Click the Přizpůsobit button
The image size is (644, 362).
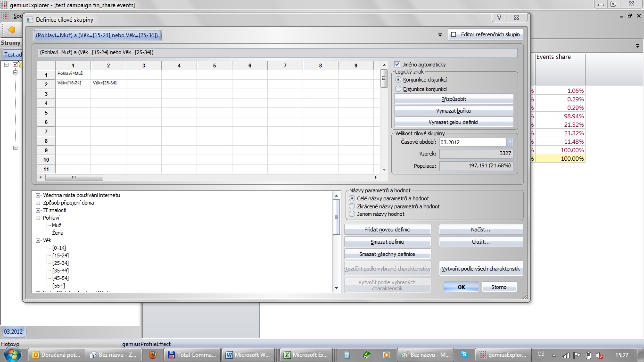454,99
